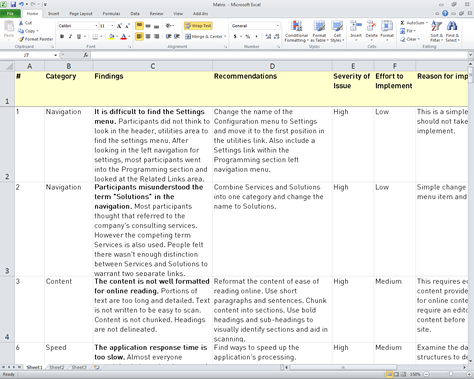Click Insert Worksheet tab icon
The height and width of the screenshot is (379, 474).
[97, 367]
